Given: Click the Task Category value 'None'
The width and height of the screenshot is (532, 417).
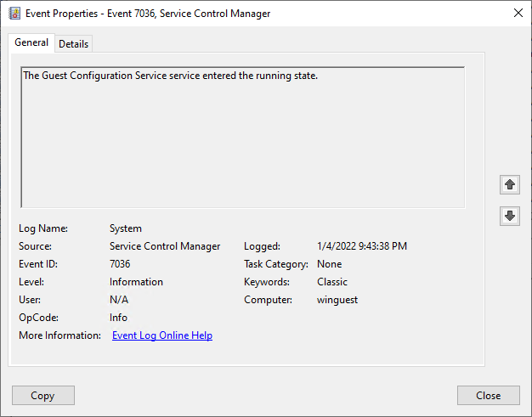Looking at the screenshot, I should [330, 264].
